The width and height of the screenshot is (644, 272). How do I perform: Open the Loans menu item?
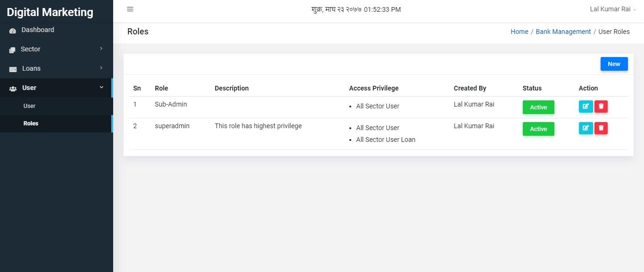(x=57, y=68)
